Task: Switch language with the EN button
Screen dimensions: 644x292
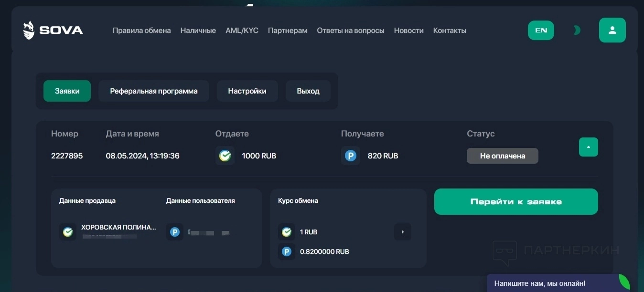Action: click(541, 30)
